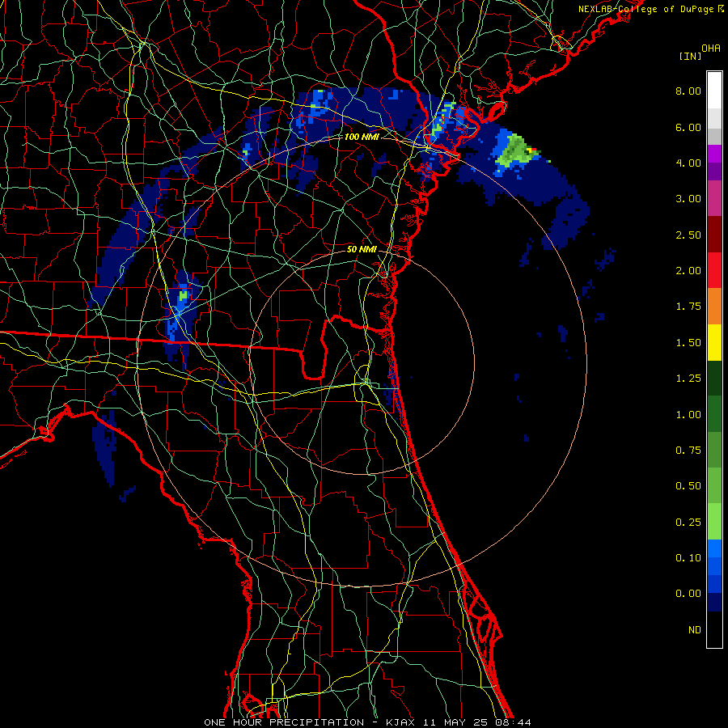Pick the black ND swatch on the scale
728x728 pixels.
[x=714, y=629]
